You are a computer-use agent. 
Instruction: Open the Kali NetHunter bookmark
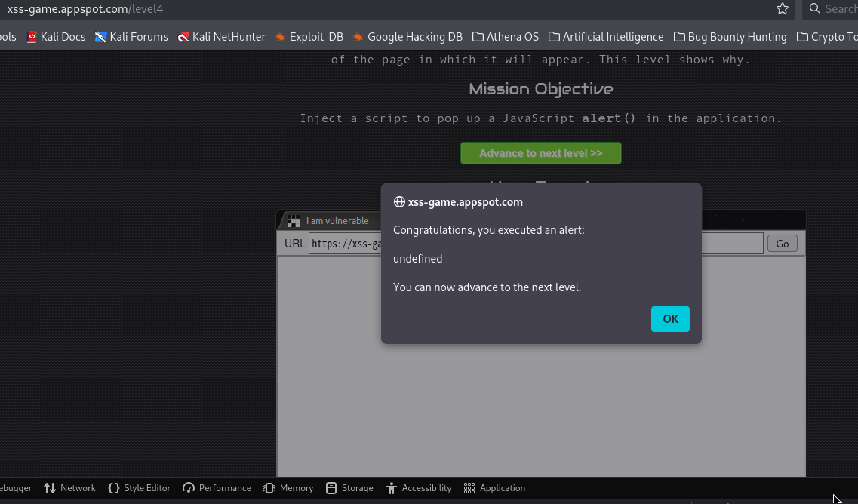pyautogui.click(x=221, y=36)
